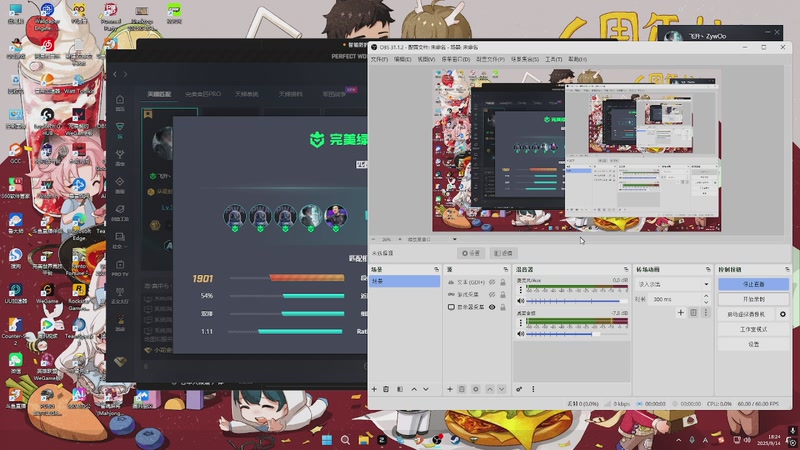Open source properties gear in Sources toolbar
Viewport: 800px width, 450px height.
click(476, 389)
